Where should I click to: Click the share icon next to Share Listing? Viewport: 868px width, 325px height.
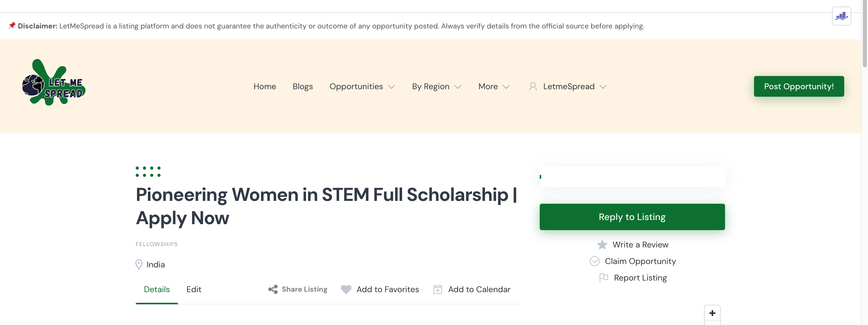point(273,289)
